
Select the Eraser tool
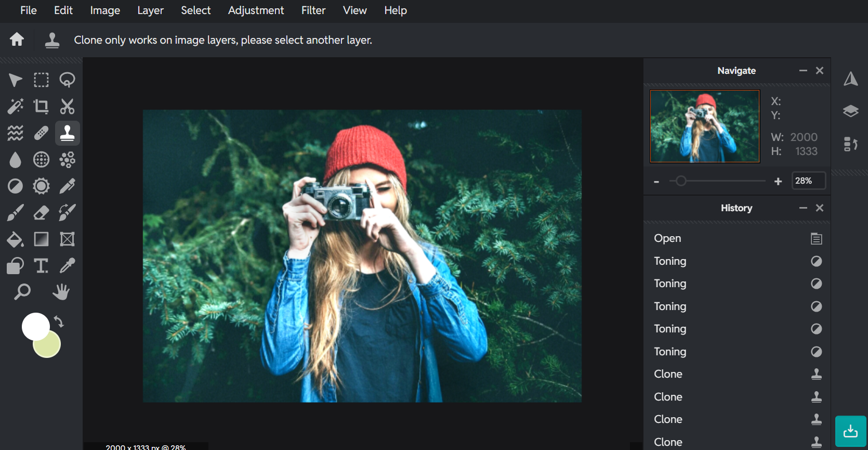[41, 213]
